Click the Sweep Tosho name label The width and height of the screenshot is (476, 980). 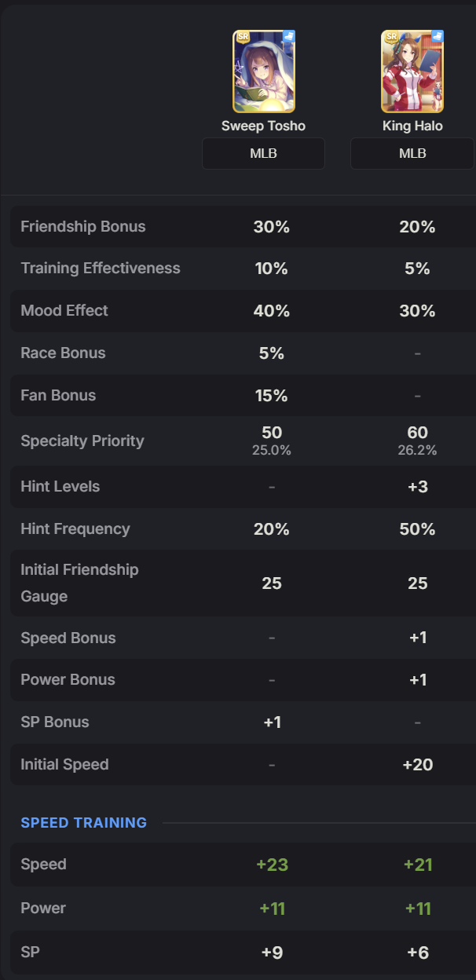263,126
